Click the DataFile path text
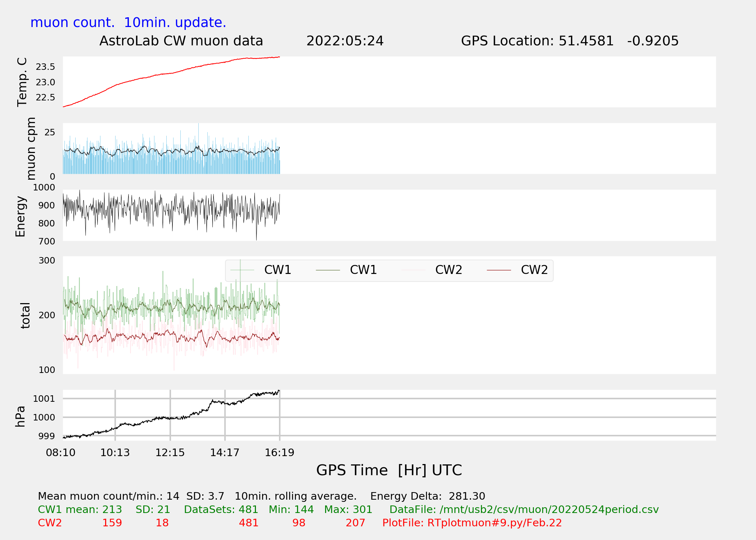756x540 pixels. point(524,510)
